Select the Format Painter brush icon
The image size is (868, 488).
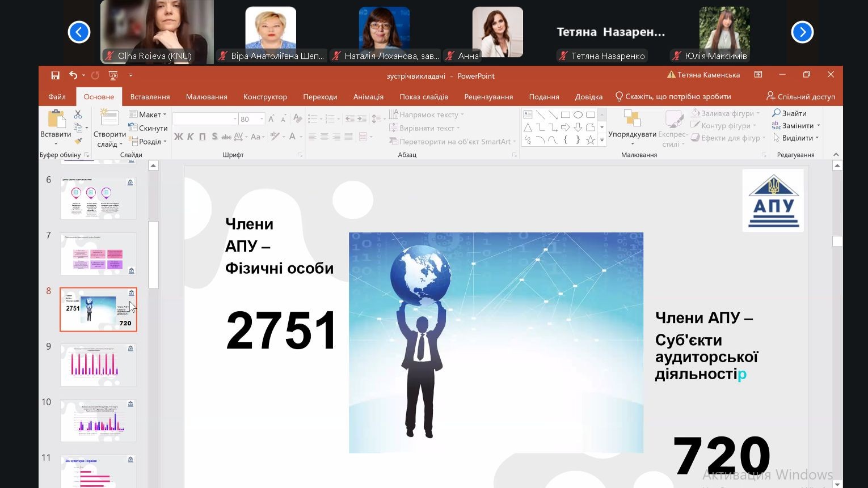(x=78, y=141)
